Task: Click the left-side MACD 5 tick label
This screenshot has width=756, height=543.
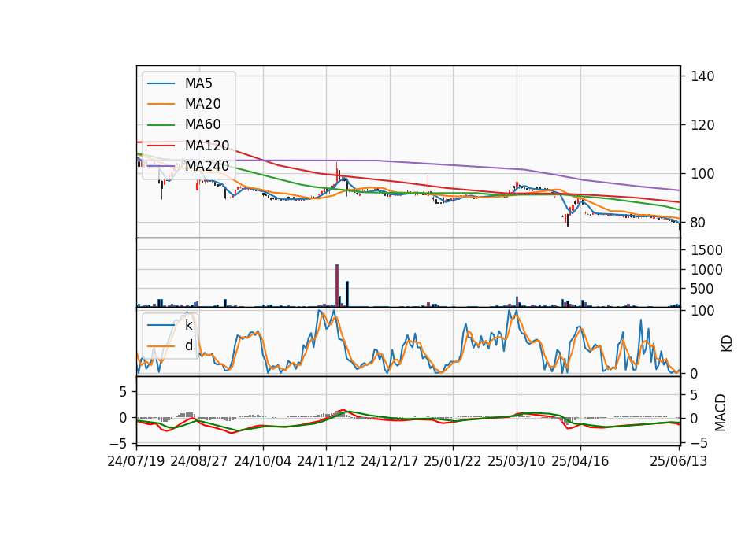Action: (123, 392)
